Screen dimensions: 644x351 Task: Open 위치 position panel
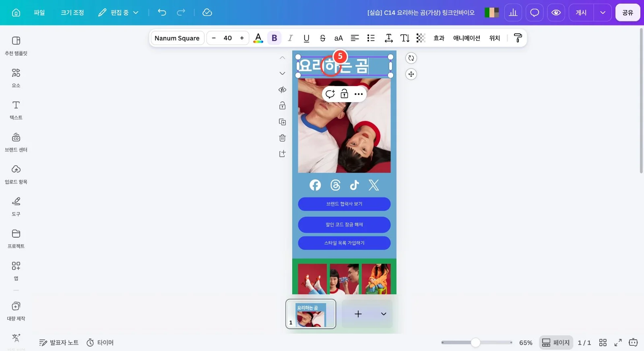coord(495,38)
